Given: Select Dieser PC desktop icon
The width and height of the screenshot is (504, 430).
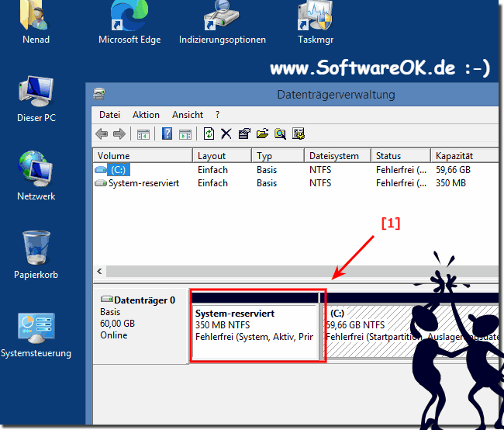Looking at the screenshot, I should (36, 99).
